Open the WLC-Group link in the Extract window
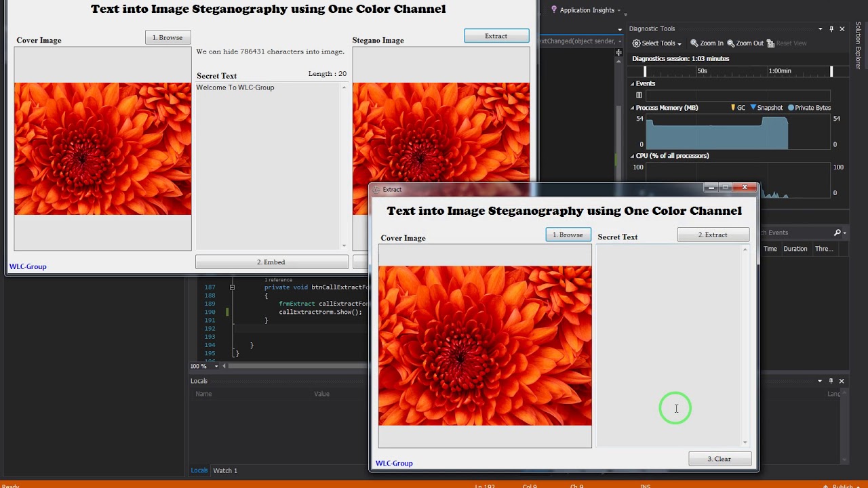Screen dimensions: 868x488 point(394,464)
